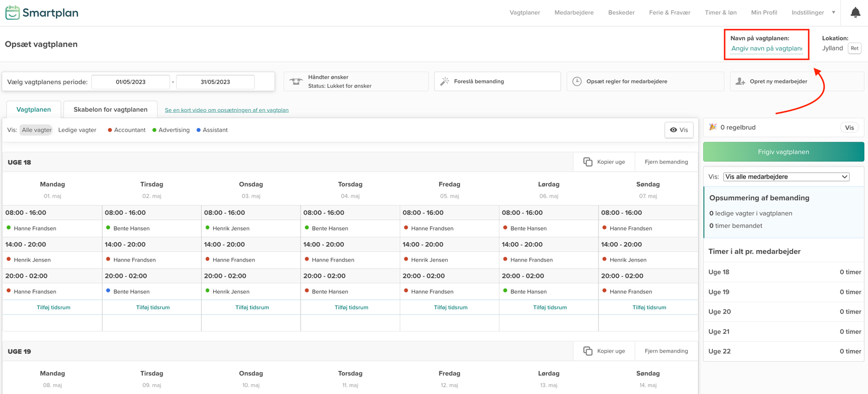Click the magic wand Foreslå bemanding icon
The width and height of the screenshot is (868, 394).
(x=444, y=81)
